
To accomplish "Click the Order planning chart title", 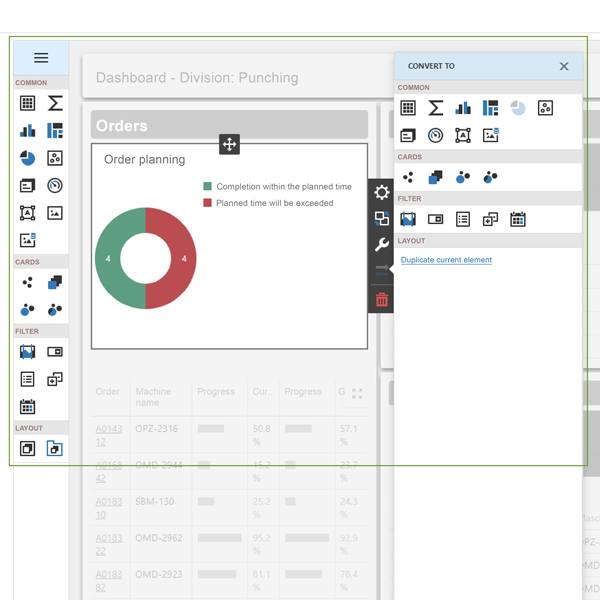I will coord(145,160).
